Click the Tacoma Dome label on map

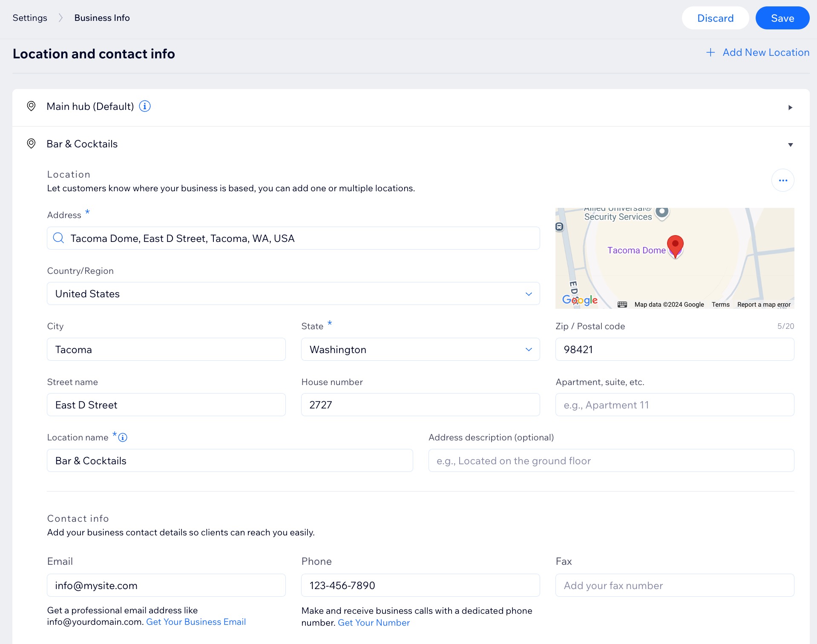tap(636, 250)
